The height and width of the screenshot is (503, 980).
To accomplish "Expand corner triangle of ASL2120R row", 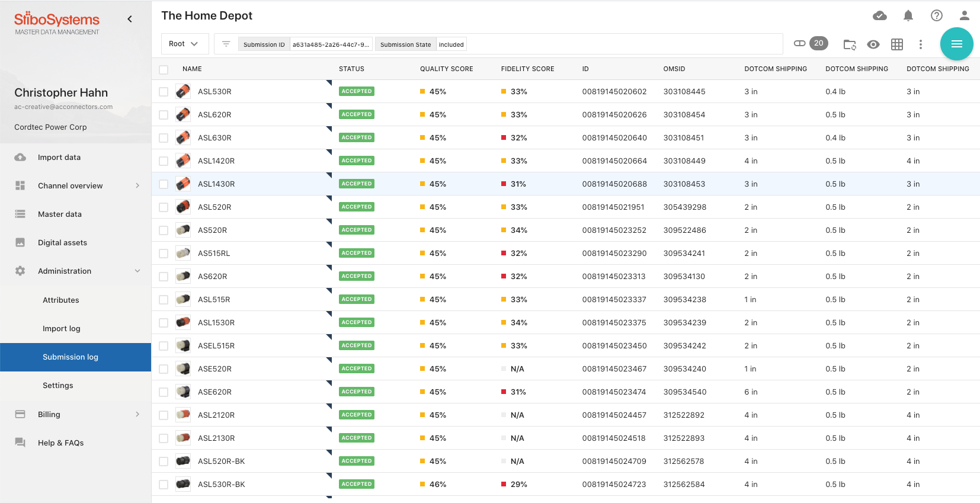I will [329, 406].
